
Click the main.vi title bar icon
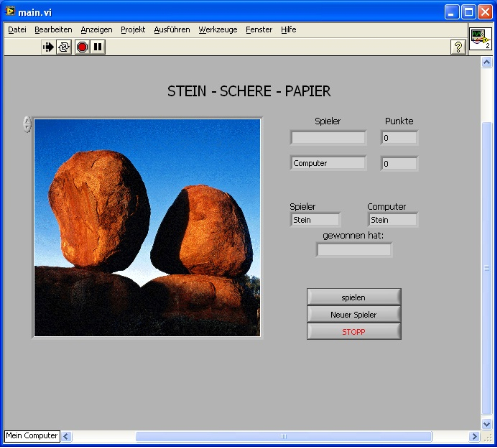(10, 11)
